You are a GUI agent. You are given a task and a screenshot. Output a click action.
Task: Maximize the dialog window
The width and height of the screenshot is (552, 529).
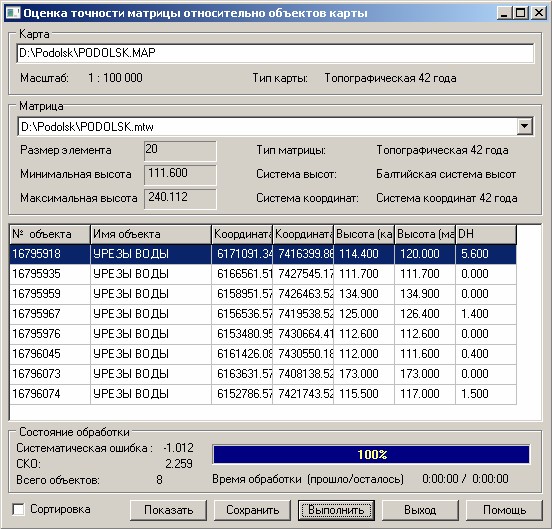[x=521, y=13]
